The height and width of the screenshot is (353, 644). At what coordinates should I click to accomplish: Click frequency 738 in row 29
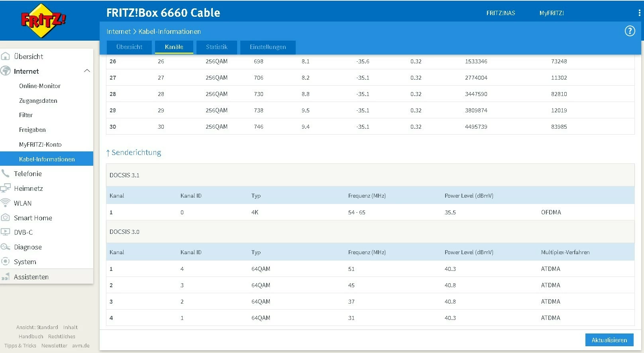point(259,110)
